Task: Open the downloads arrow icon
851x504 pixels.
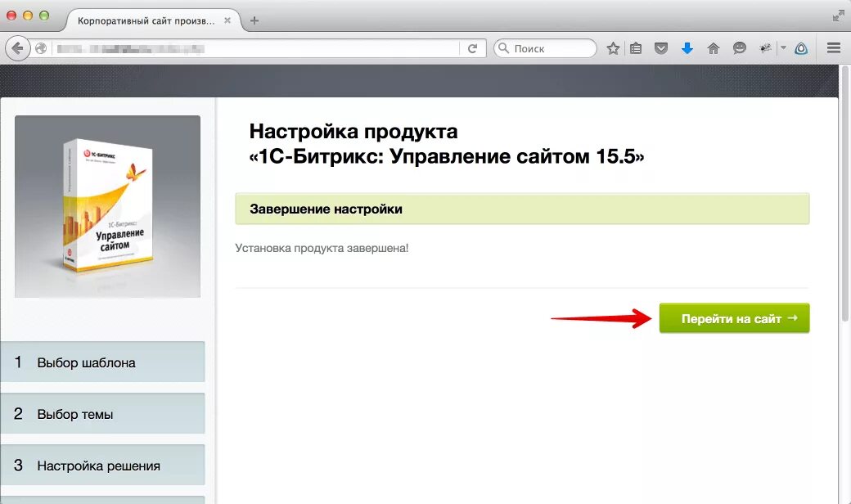Action: (x=687, y=49)
